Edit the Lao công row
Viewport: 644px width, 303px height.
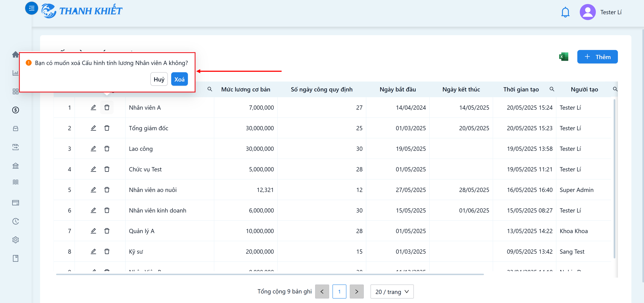(93, 148)
